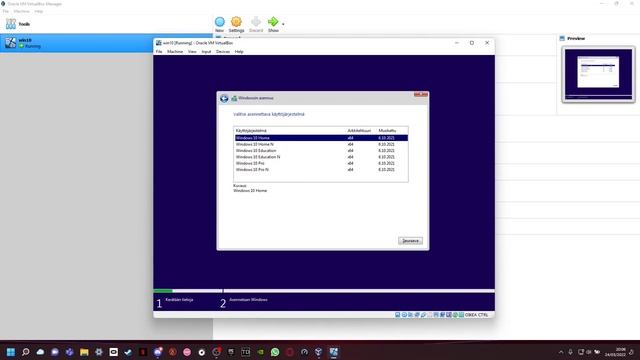The width and height of the screenshot is (640, 360).
Task: Expand the system tray hidden icons chevron
Action: tap(561, 352)
